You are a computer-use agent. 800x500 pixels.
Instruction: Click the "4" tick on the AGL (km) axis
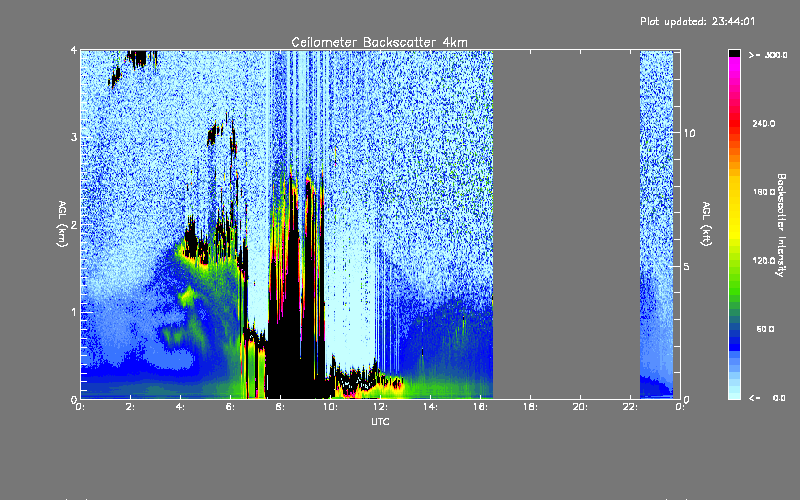tap(74, 51)
